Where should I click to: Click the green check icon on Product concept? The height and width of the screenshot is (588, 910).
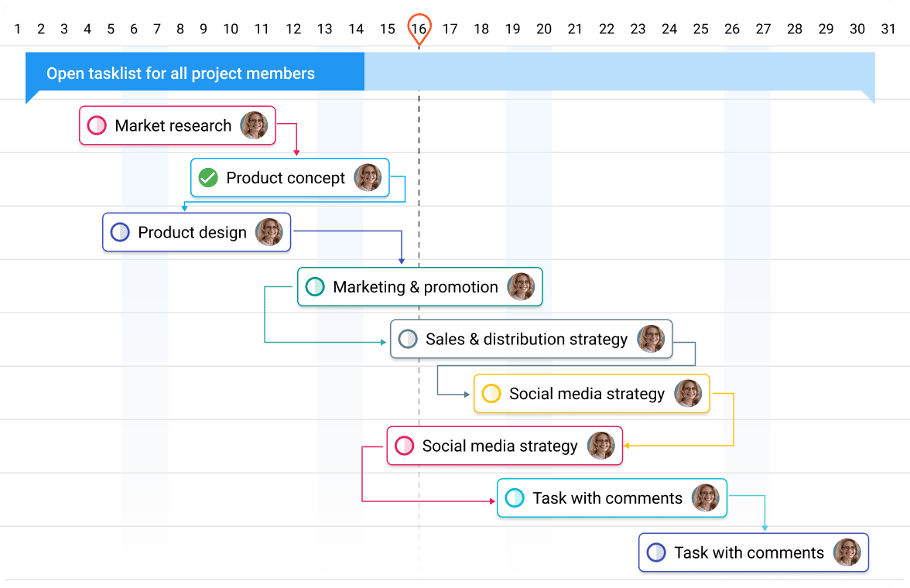coord(207,178)
